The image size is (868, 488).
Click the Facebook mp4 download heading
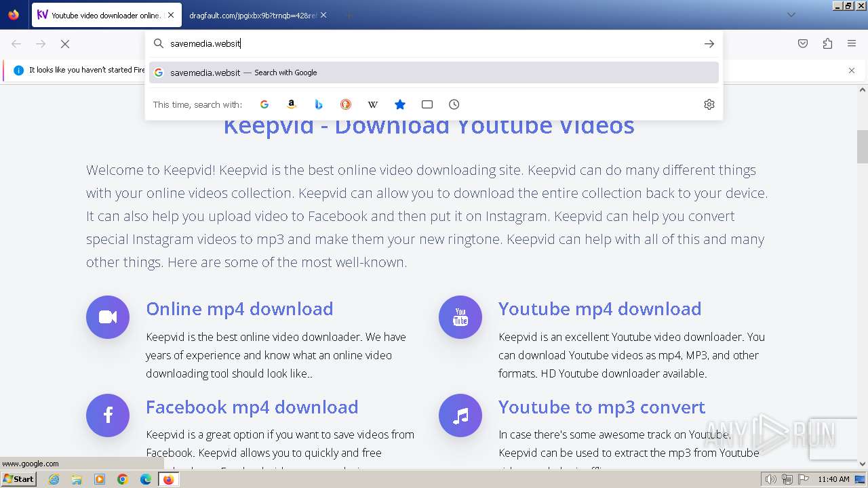tap(252, 407)
